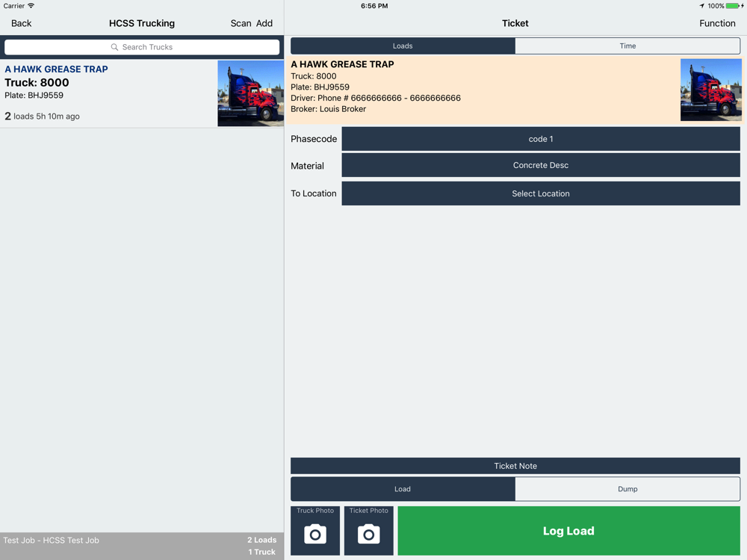The width and height of the screenshot is (747, 560).
Task: Tap the location arrow status icon
Action: coord(701,6)
